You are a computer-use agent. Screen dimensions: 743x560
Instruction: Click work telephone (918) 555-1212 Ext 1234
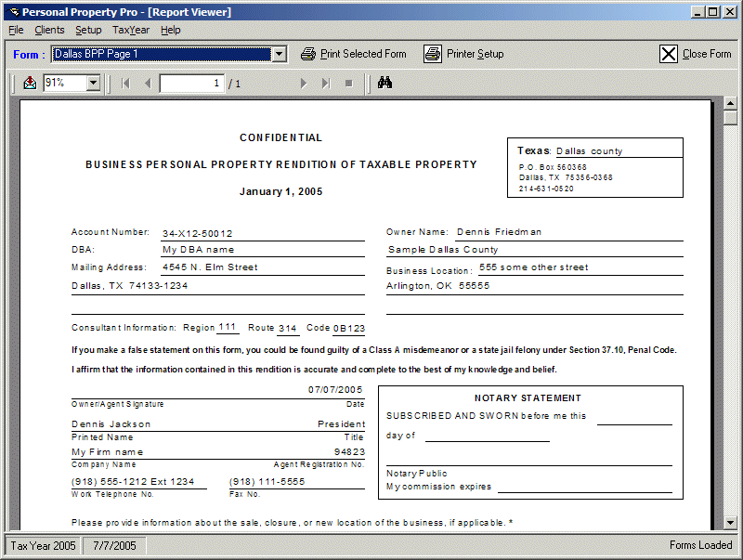[133, 481]
